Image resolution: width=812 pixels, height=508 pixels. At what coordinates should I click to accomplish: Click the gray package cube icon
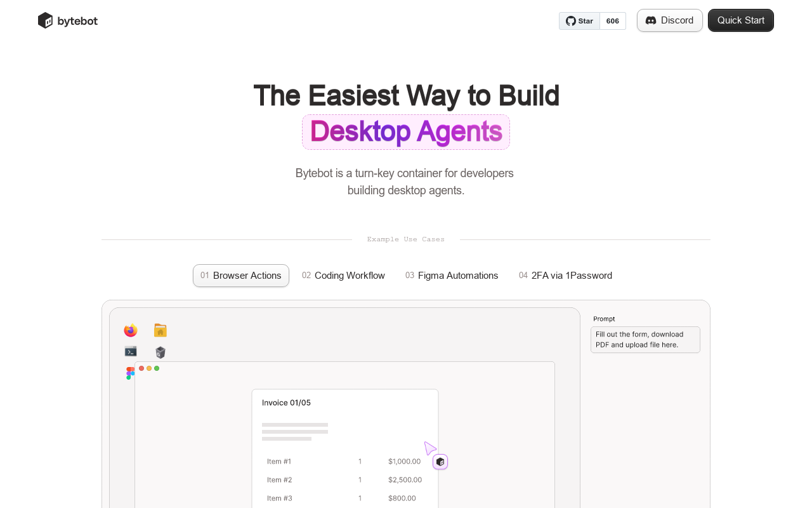[160, 352]
